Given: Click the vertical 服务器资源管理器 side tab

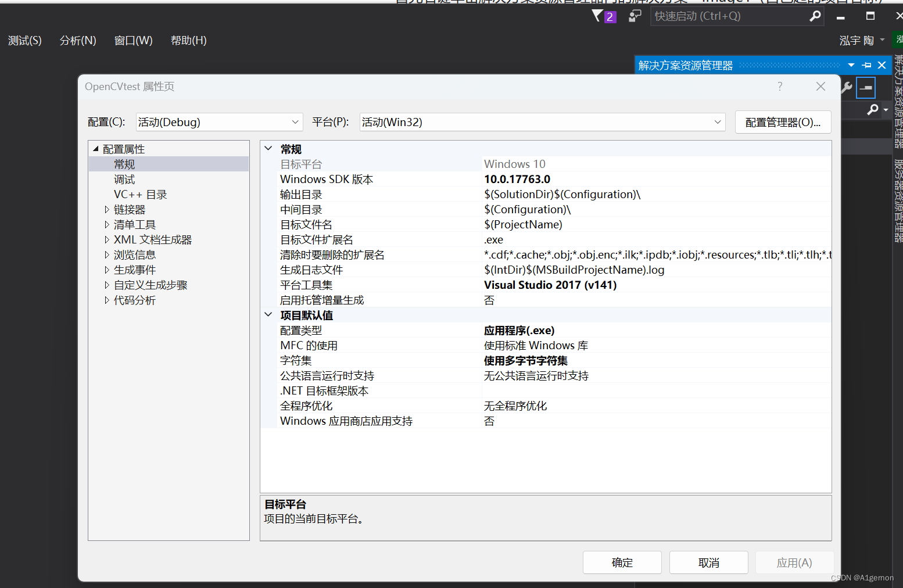Looking at the screenshot, I should pos(898,200).
